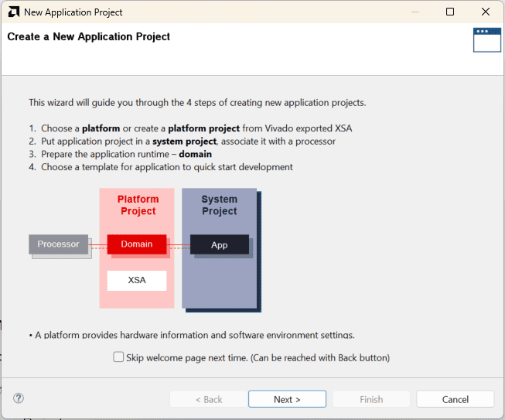505x420 pixels.
Task: Enable Skip welcome page next time checkbox
Action: [x=118, y=357]
